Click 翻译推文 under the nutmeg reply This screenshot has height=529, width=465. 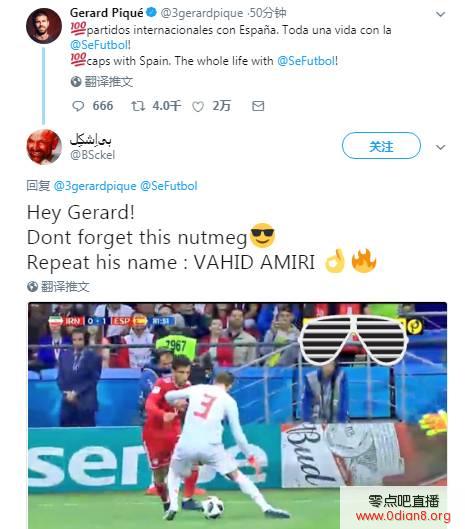click(65, 287)
